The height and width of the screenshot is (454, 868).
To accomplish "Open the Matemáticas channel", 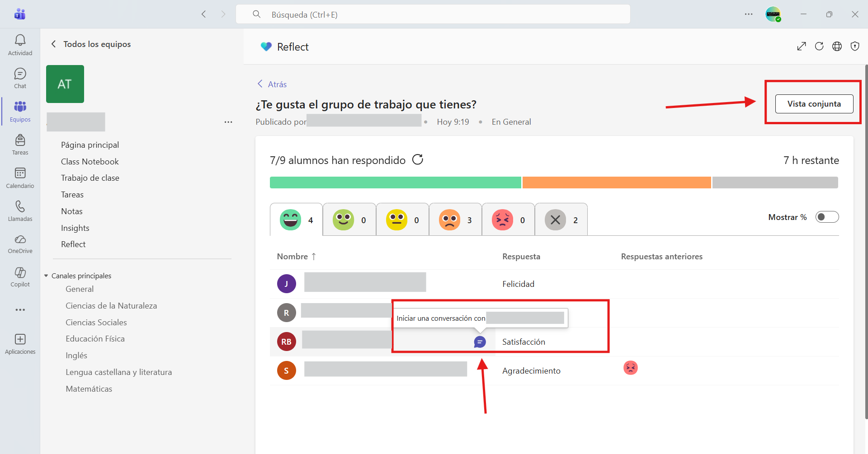I will [x=89, y=388].
